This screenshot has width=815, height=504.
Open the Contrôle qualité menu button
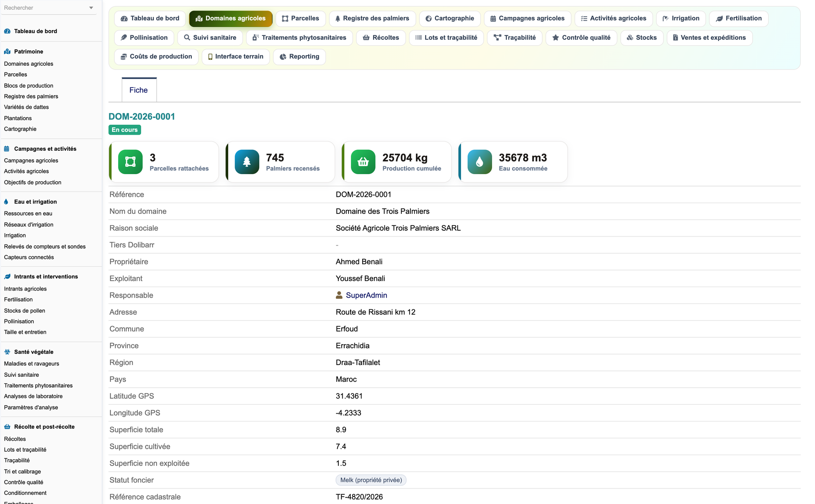coord(581,38)
